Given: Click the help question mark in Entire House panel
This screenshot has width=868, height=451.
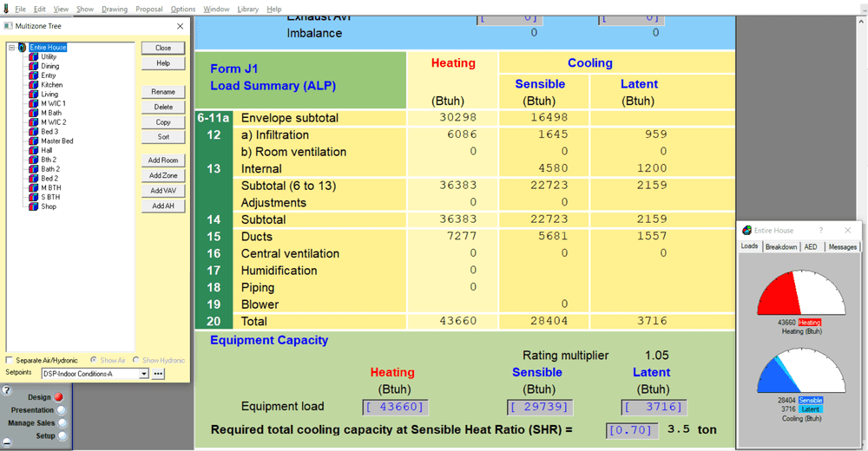Looking at the screenshot, I should (x=821, y=230).
